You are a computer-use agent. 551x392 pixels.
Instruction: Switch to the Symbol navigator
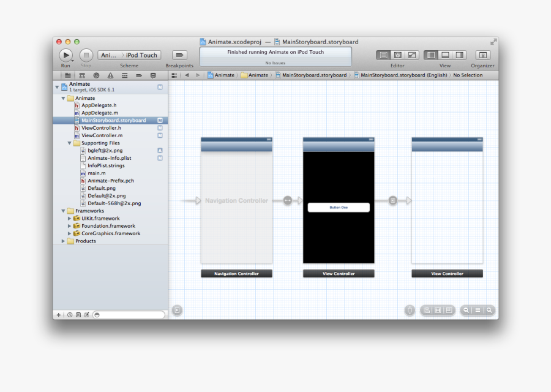[82, 75]
